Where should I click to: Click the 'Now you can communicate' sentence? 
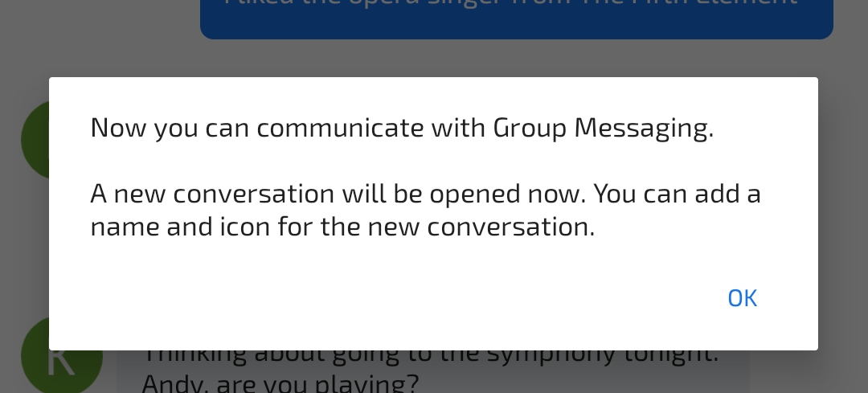[402, 129]
